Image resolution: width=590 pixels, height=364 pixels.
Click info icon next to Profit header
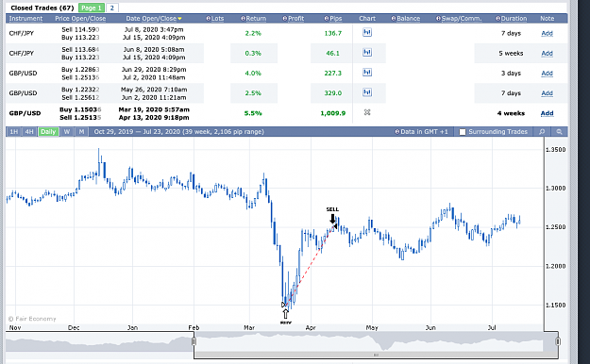(285, 19)
